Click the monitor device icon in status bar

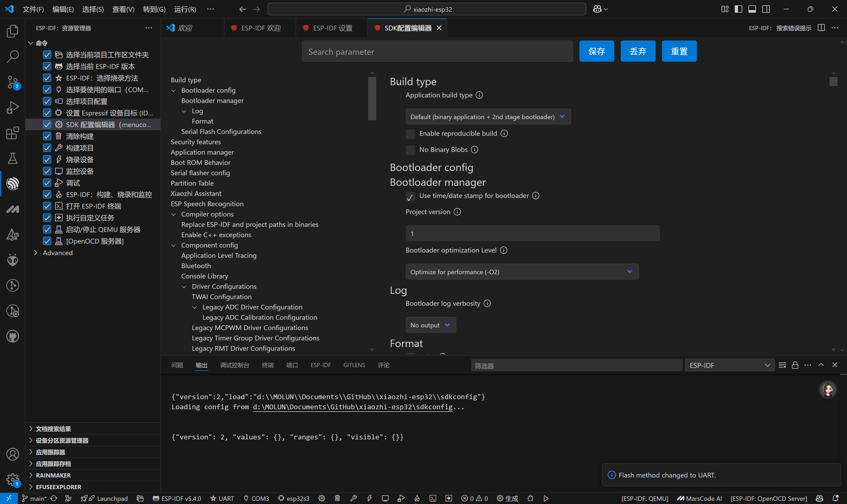click(x=385, y=498)
